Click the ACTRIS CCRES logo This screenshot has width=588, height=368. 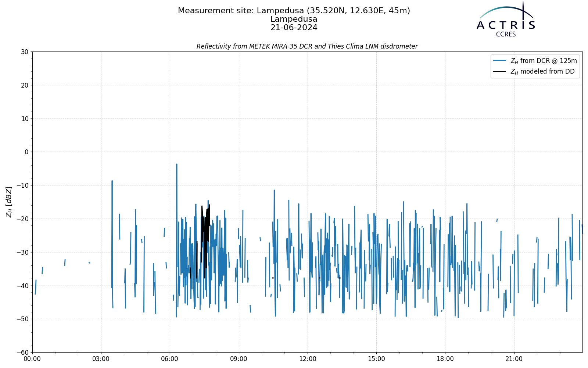pyautogui.click(x=506, y=19)
